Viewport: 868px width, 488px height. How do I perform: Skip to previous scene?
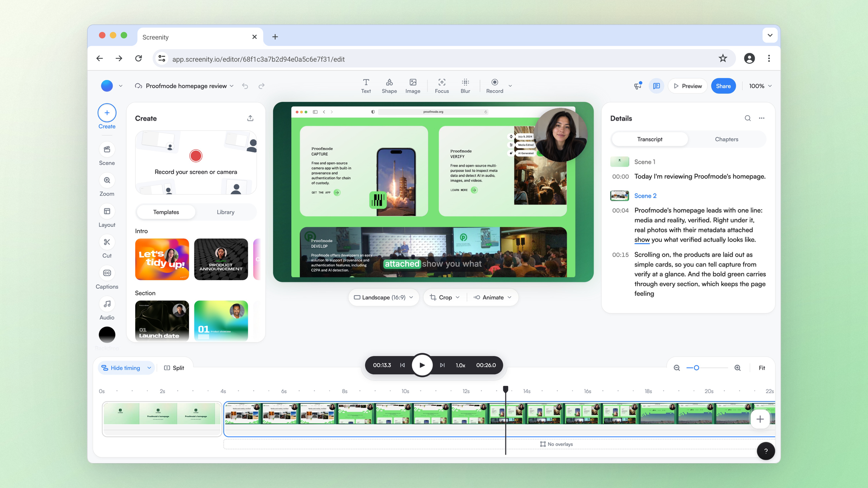click(x=402, y=365)
